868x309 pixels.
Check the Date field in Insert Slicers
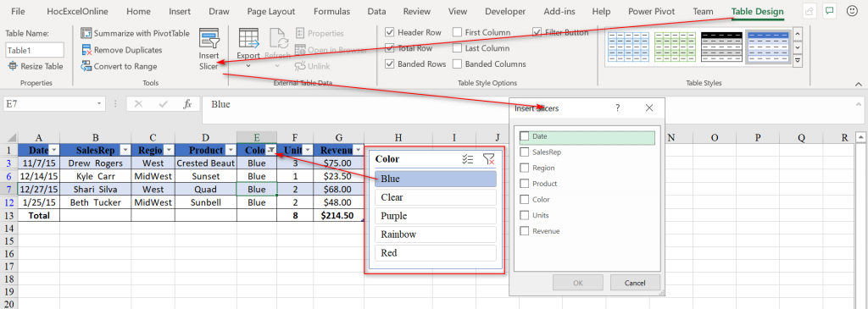pos(524,136)
